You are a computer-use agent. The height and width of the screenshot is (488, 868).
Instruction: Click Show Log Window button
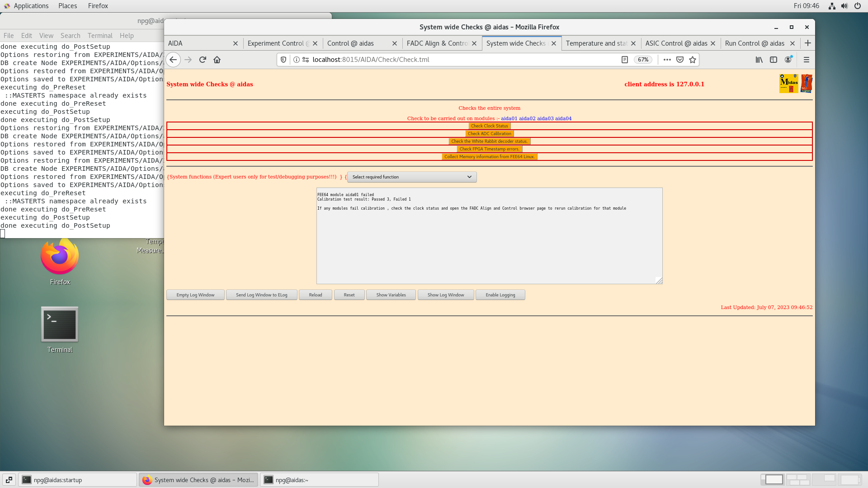pos(446,295)
